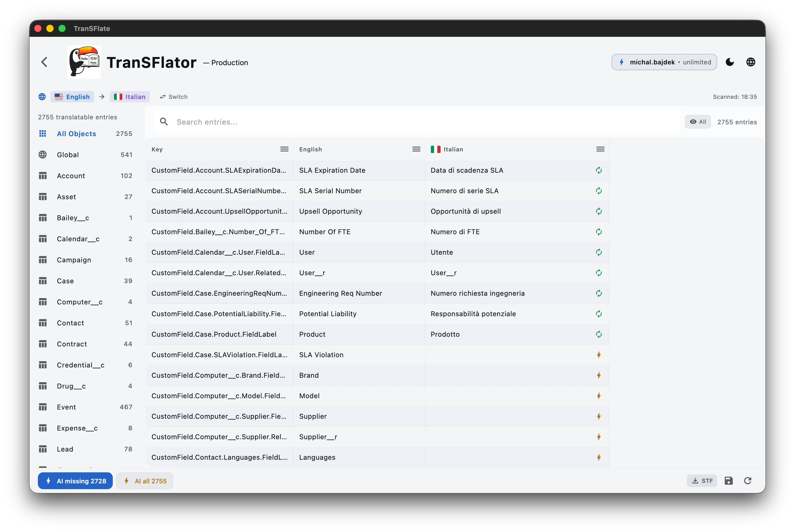Click the back arrow icon

44,62
